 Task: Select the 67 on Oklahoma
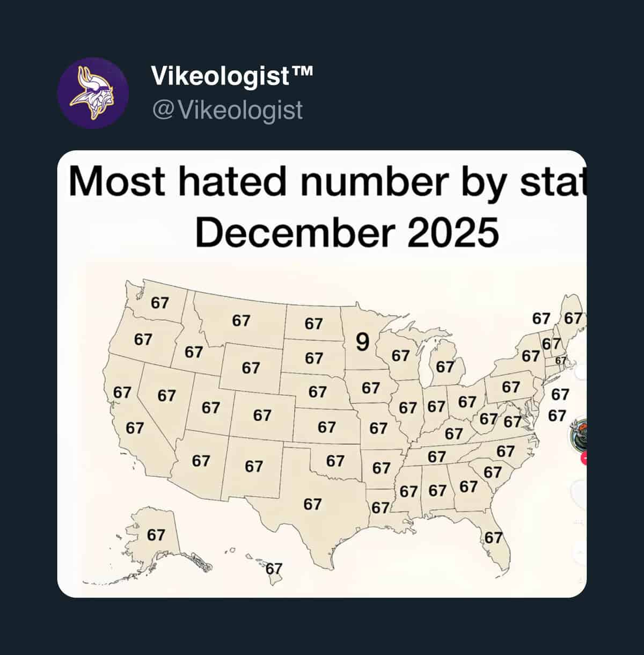[x=335, y=461]
